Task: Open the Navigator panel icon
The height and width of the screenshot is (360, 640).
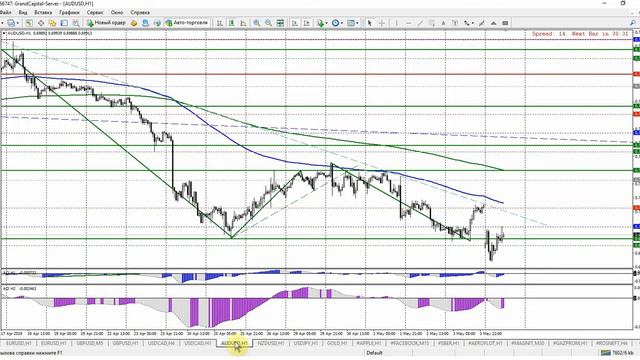Action: [52, 23]
